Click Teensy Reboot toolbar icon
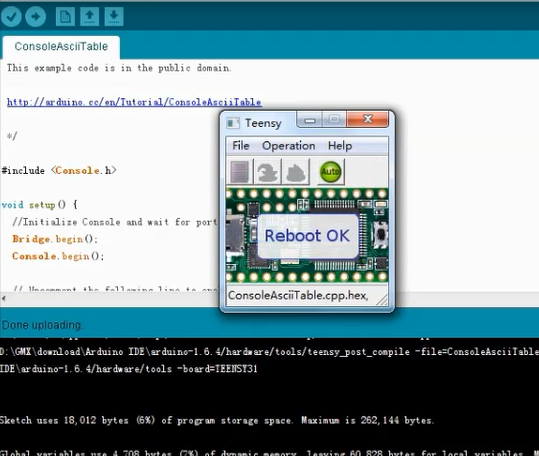Image resolution: width=539 pixels, height=456 pixels. point(296,171)
